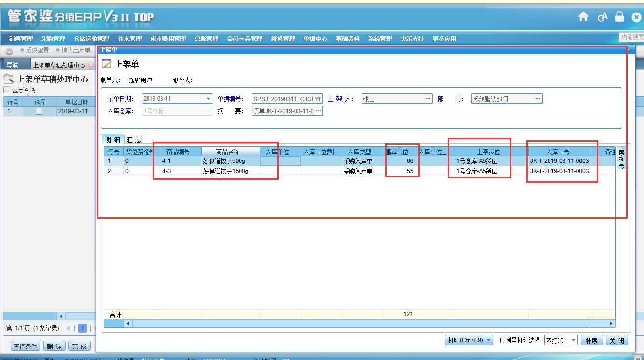Viewport: 644px width, 360px height.
Task: Open the 决策支持 menu
Action: coord(412,39)
